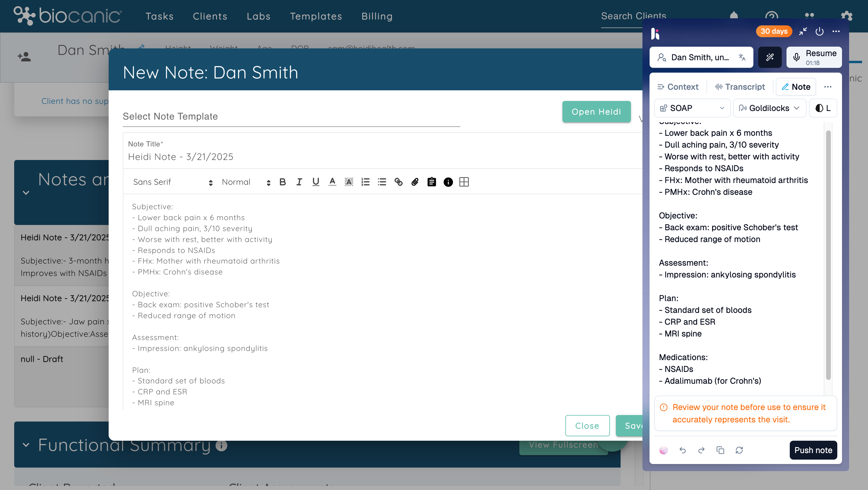The image size is (868, 490).
Task: Click the Functional Summary info icon
Action: tap(221, 445)
